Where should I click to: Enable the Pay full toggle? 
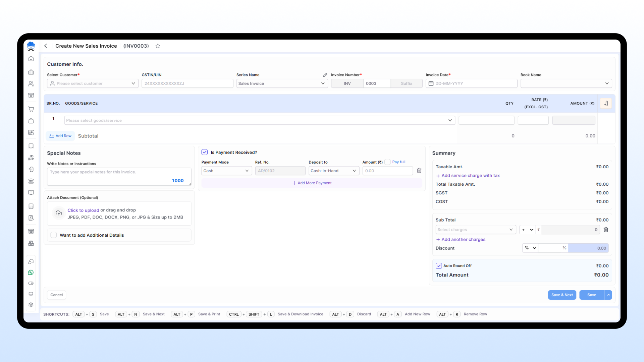(x=387, y=162)
